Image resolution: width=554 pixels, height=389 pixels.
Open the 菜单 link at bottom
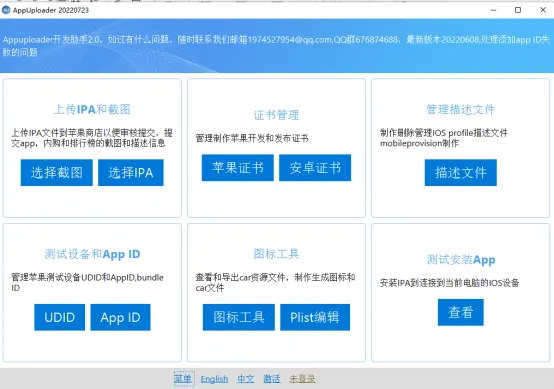click(x=184, y=379)
